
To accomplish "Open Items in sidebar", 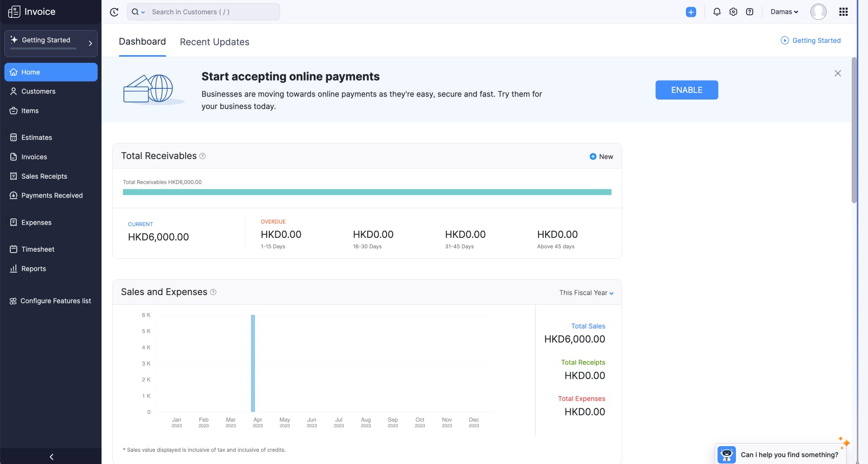I will pos(51,111).
